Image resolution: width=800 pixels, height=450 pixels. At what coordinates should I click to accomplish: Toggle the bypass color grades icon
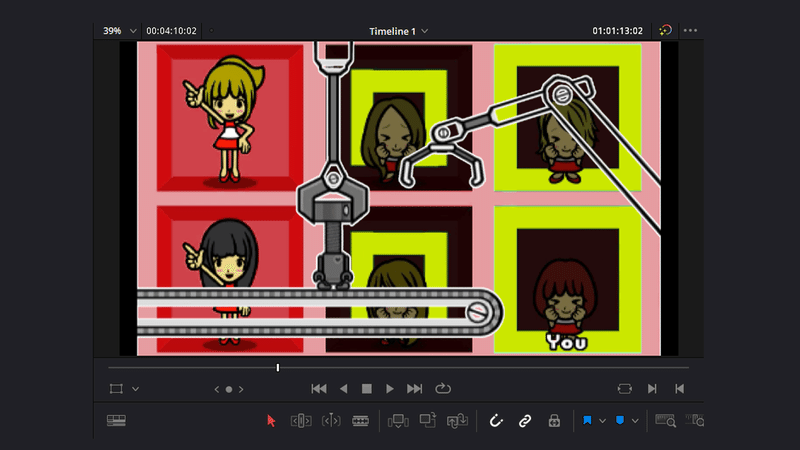665,31
